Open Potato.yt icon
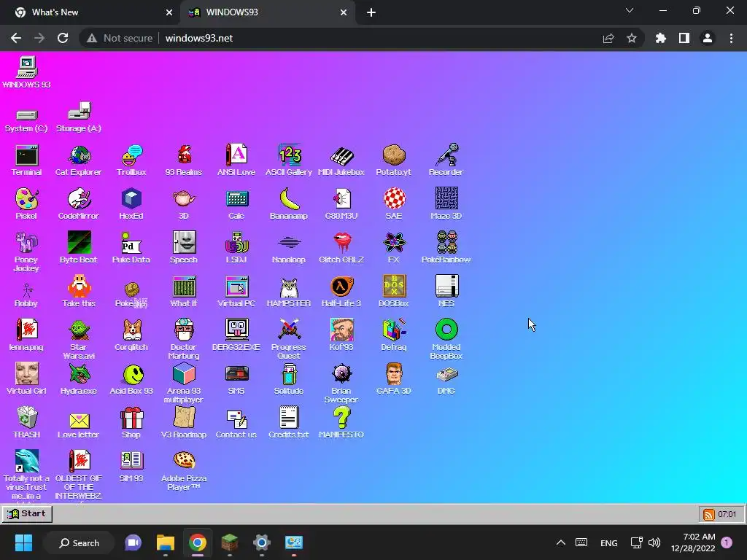The image size is (747, 560). pyautogui.click(x=393, y=160)
